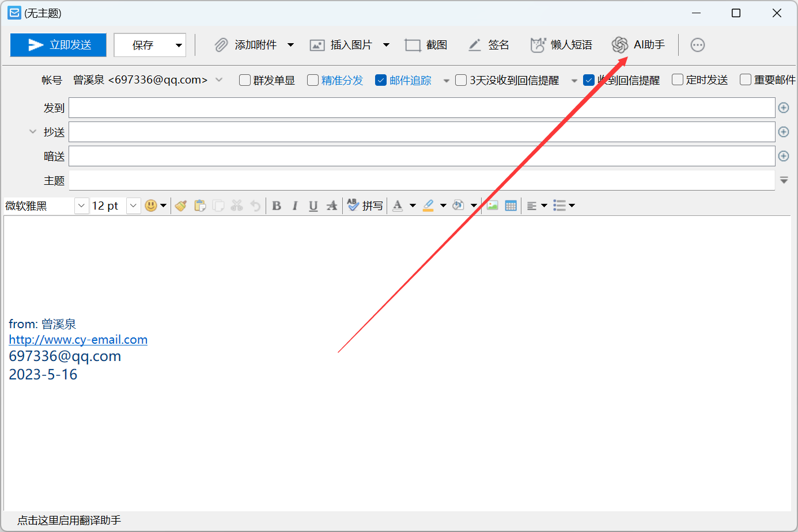Send the email with 立即发送
This screenshot has height=532, width=798.
tap(58, 45)
